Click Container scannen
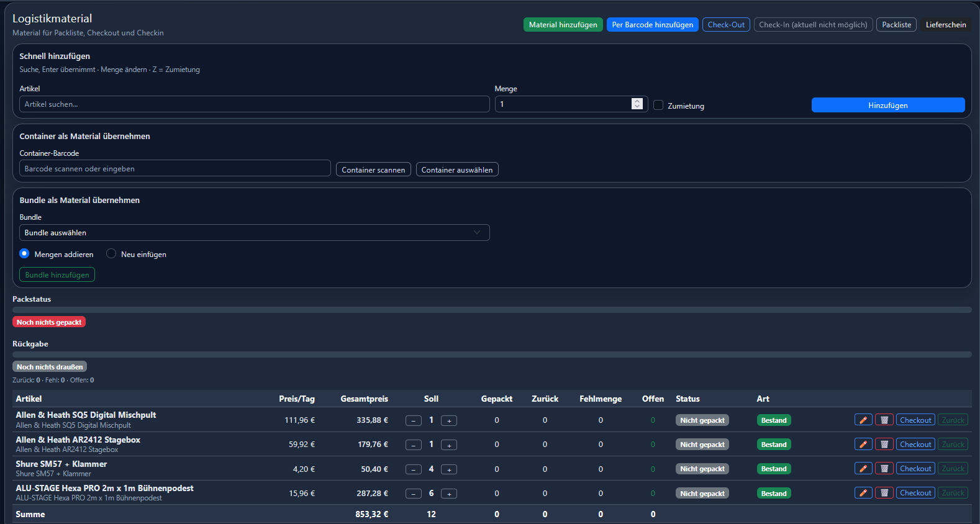 click(x=373, y=169)
